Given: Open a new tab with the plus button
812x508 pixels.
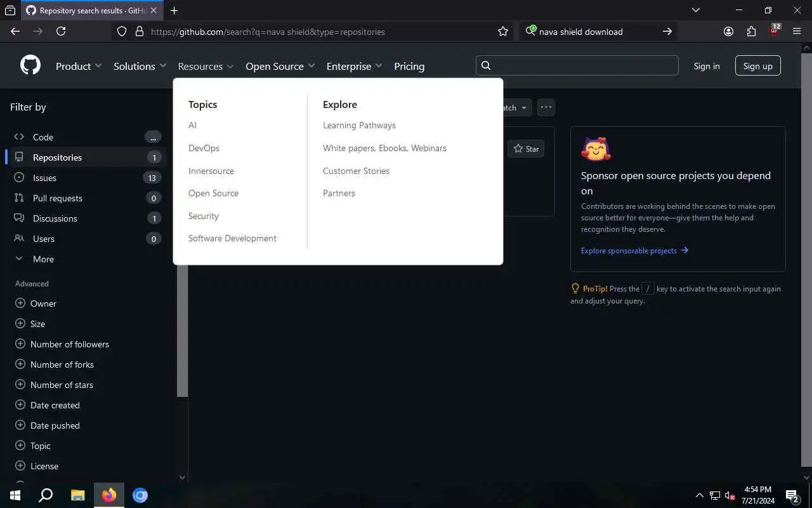Looking at the screenshot, I should click(174, 10).
